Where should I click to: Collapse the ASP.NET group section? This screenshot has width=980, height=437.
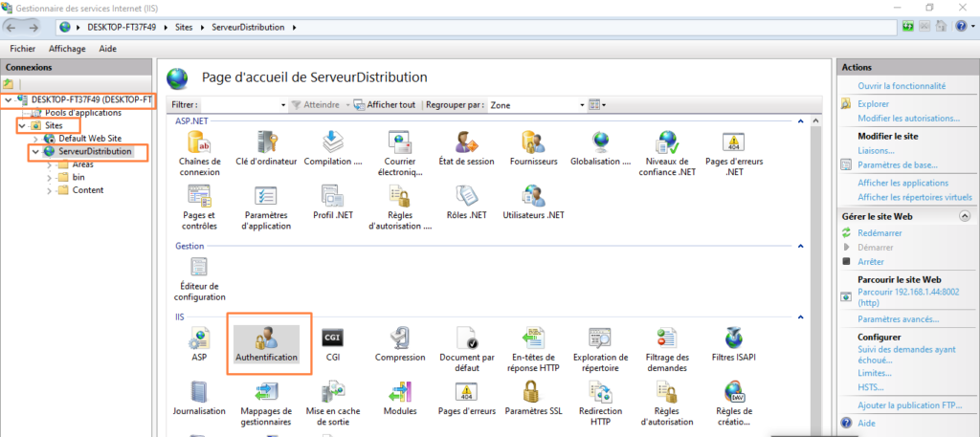click(799, 121)
